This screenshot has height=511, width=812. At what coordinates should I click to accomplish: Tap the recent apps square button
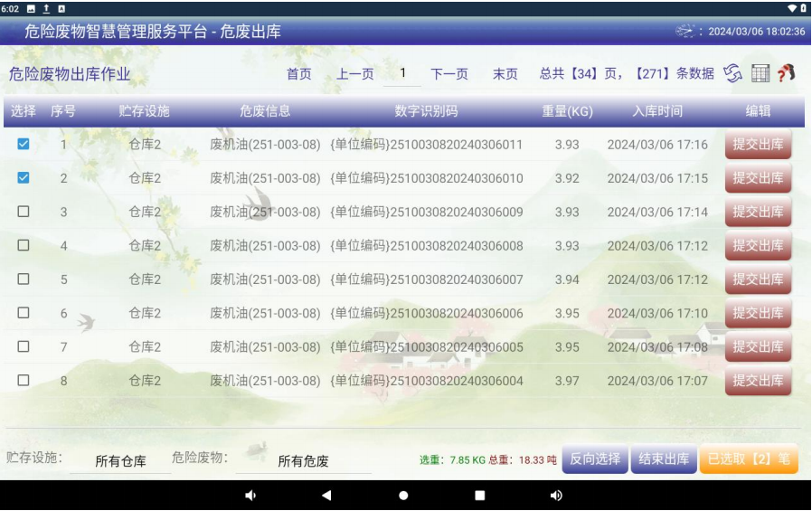480,496
